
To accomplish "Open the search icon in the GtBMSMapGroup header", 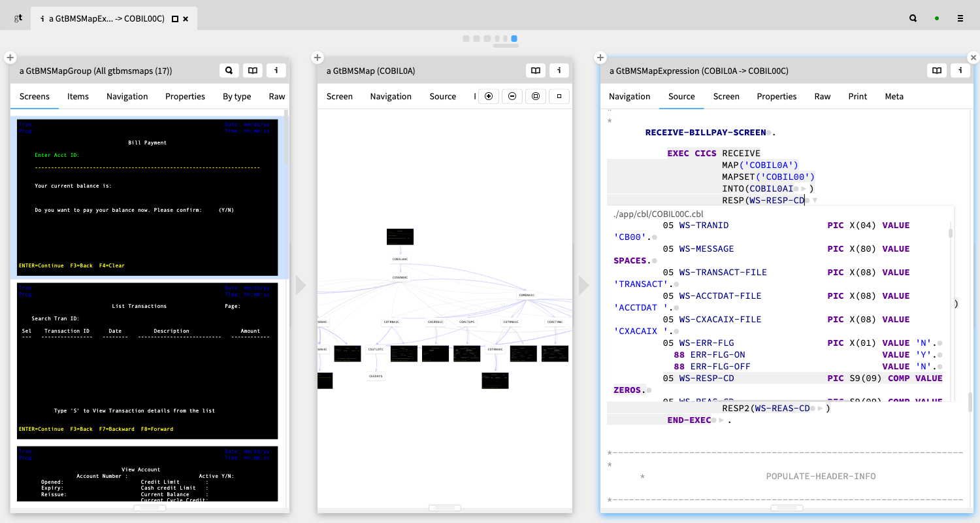I will 228,71.
